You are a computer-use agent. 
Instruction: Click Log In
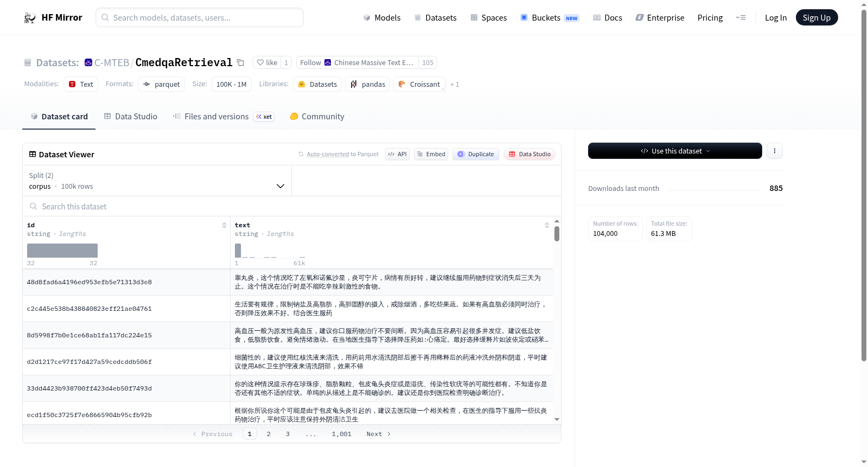pyautogui.click(x=776, y=17)
